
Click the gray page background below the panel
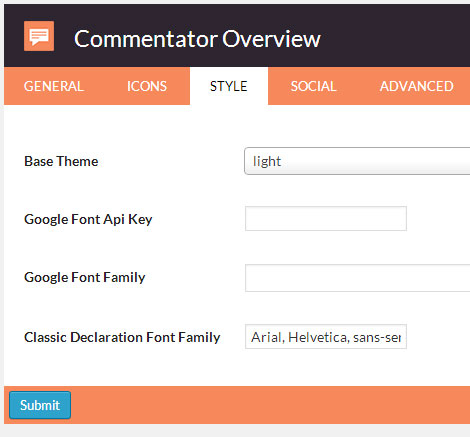(x=233, y=431)
